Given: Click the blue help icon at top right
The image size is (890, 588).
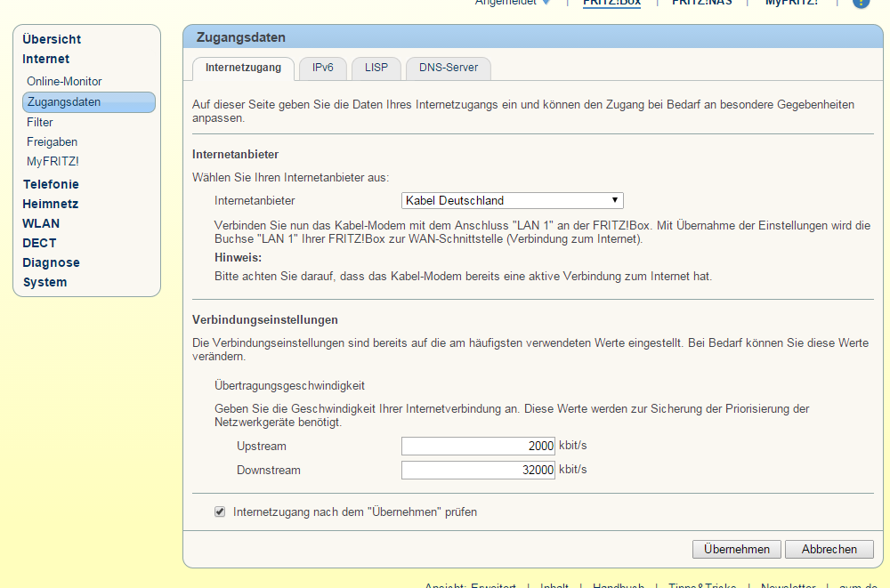Looking at the screenshot, I should (861, 3).
